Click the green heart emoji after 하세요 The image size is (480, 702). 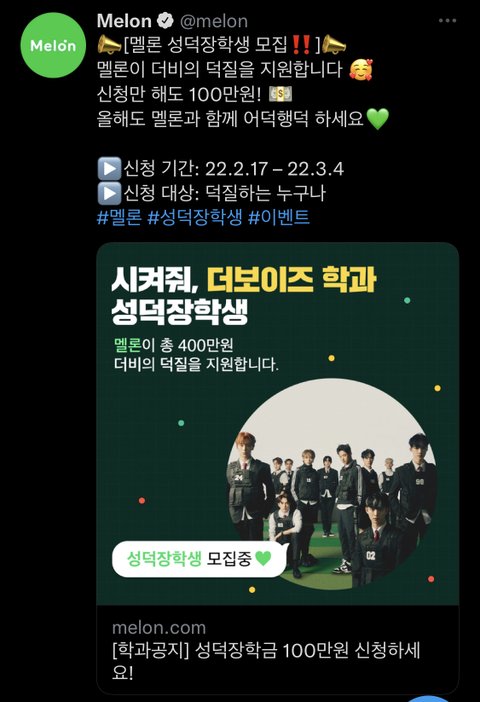click(x=378, y=119)
